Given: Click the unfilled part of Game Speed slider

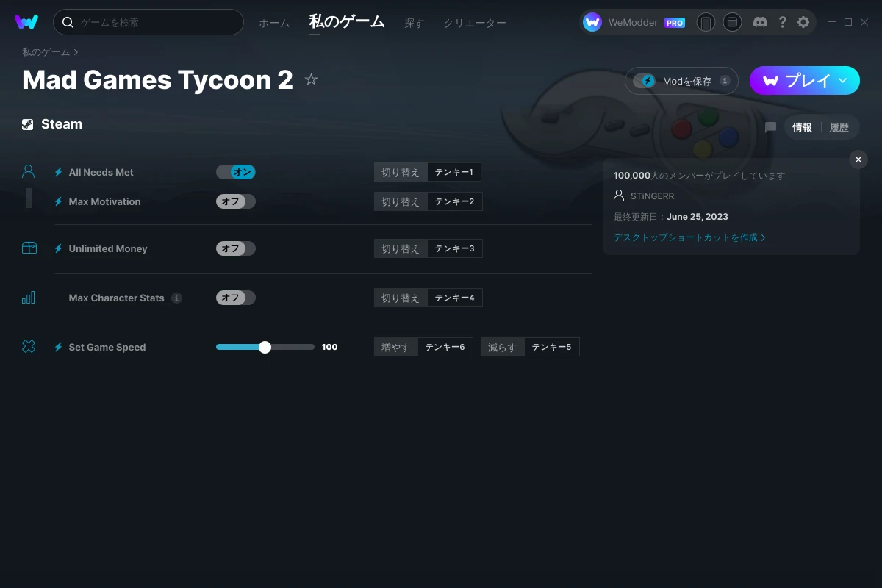Looking at the screenshot, I should tap(293, 347).
